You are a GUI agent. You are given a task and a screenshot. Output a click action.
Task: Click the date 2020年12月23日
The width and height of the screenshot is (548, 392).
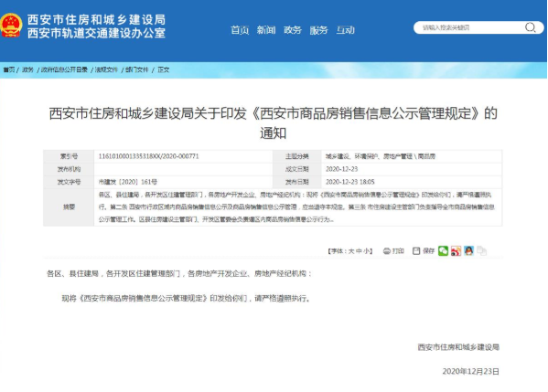tap(471, 371)
